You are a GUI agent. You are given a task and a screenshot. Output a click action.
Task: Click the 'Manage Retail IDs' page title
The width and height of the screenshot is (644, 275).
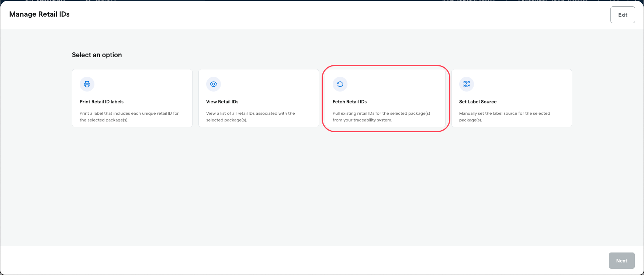39,14
